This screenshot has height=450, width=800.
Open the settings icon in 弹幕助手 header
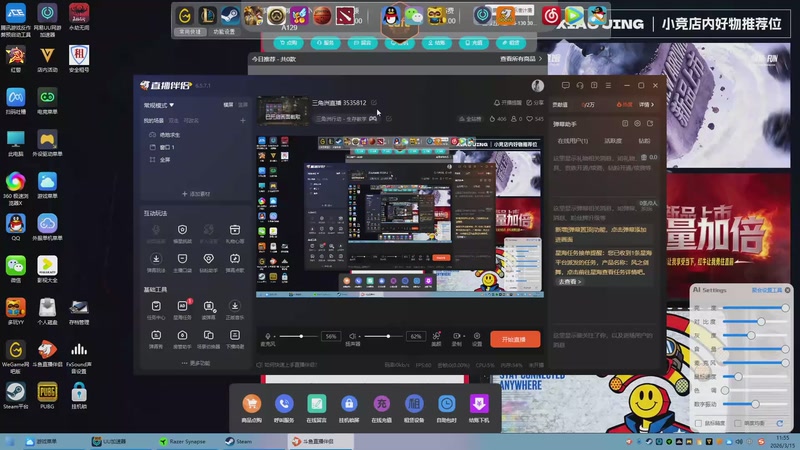pos(637,123)
